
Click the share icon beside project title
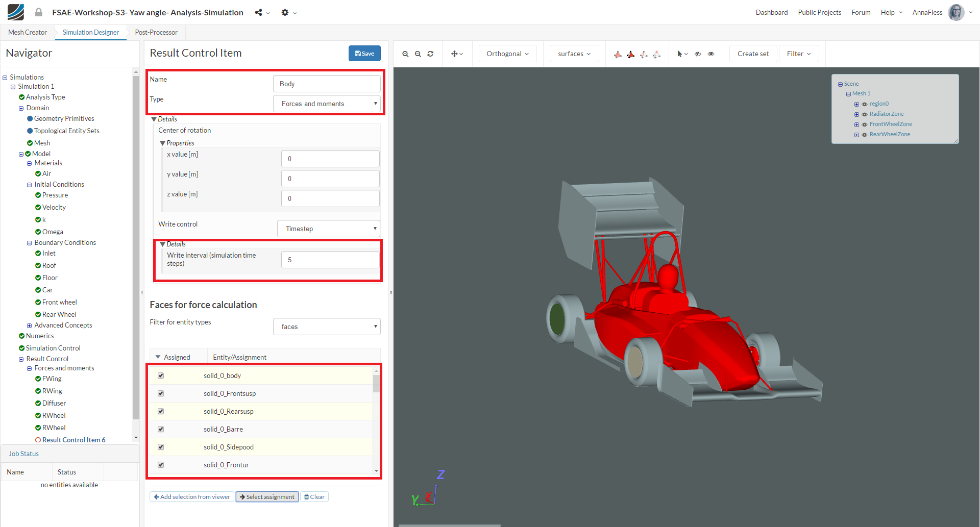[x=259, y=13]
